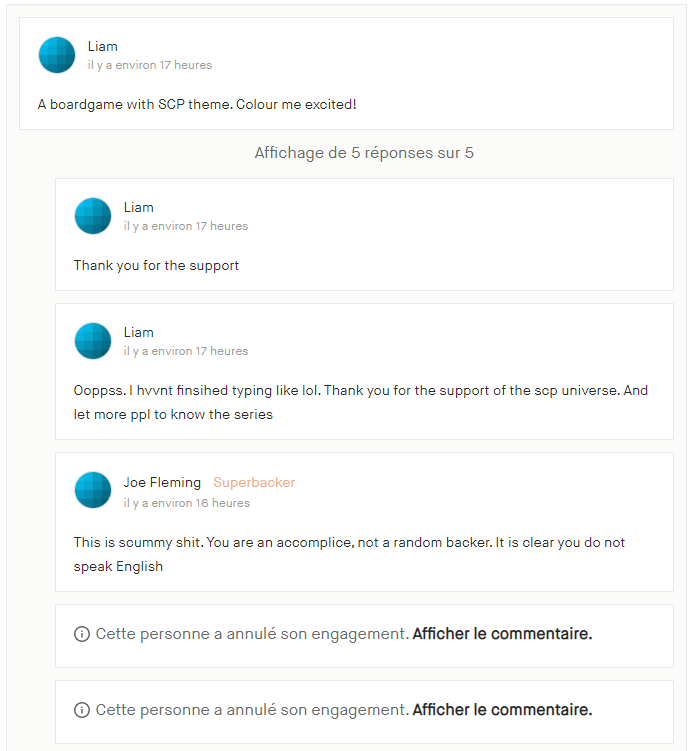Click the timestamp on the SCP boardgame comment
This screenshot has height=751, width=699.
[150, 65]
